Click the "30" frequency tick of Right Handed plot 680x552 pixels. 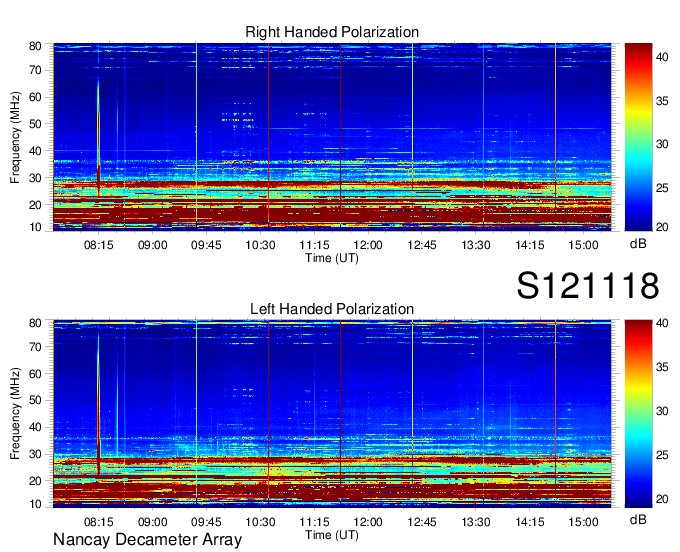(36, 178)
